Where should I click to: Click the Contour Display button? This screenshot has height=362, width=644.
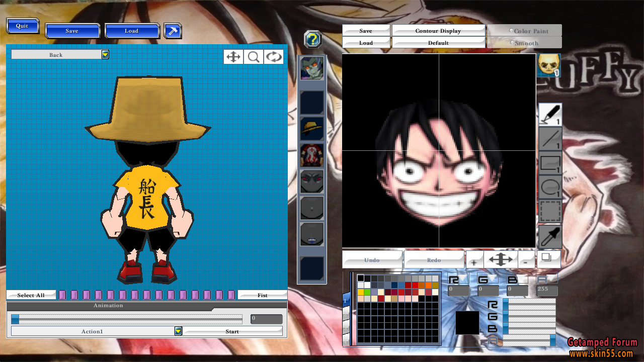[438, 31]
